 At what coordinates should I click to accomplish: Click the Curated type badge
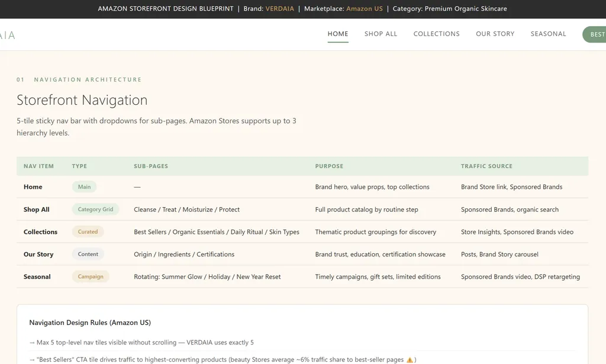click(88, 232)
